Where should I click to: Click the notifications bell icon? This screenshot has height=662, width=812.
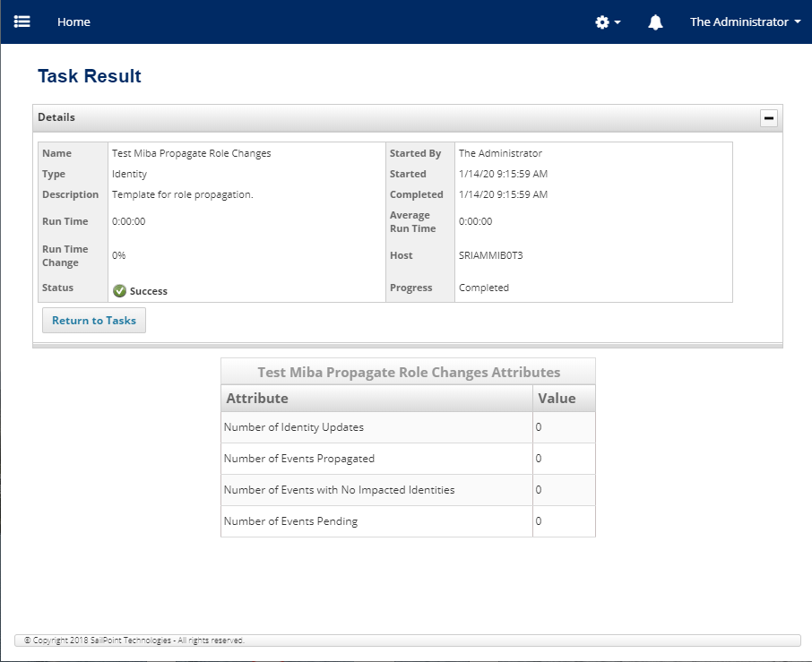pyautogui.click(x=655, y=22)
